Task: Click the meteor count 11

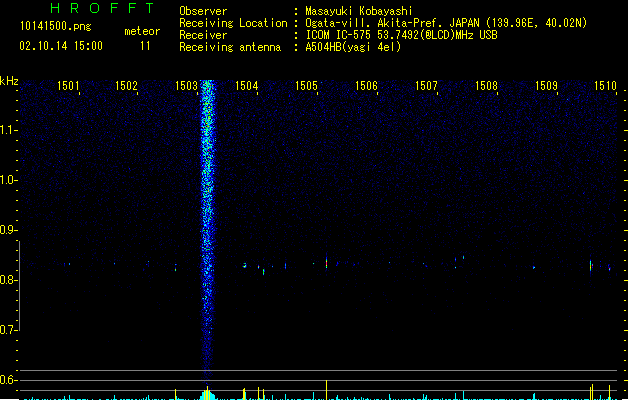Action: [x=145, y=46]
